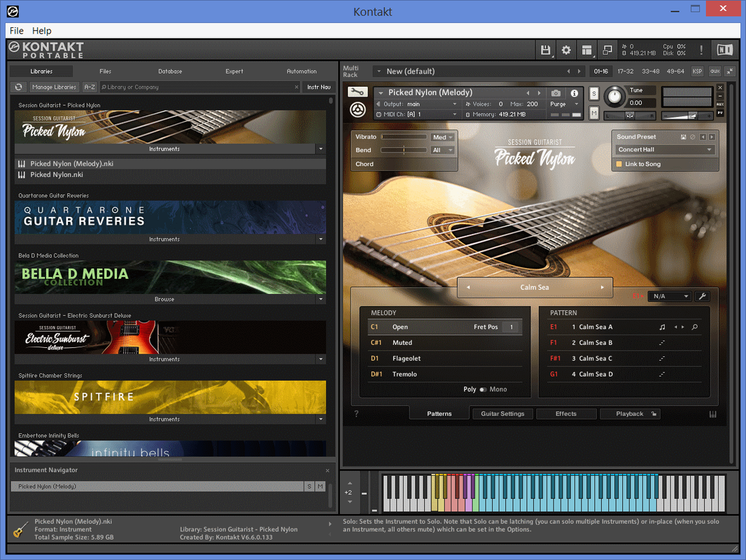Select next song after Calm Sea
Viewport: 746px width, 560px height.
coord(603,288)
